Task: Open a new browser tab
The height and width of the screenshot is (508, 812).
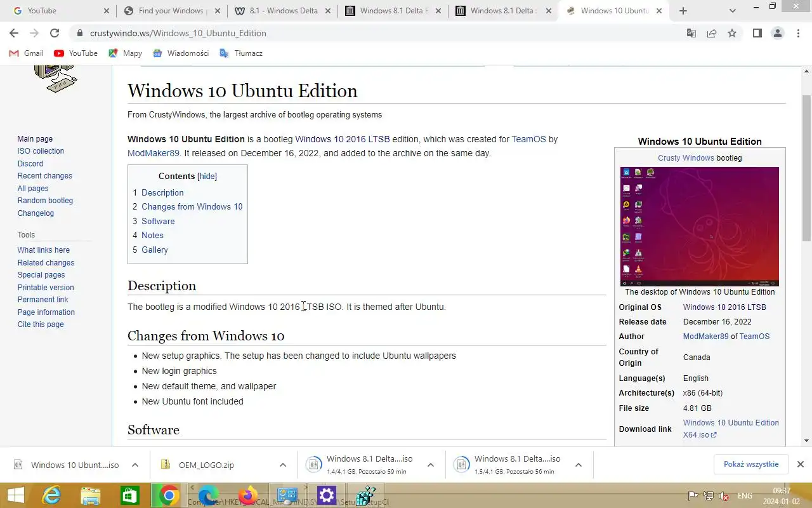Action: (x=683, y=11)
